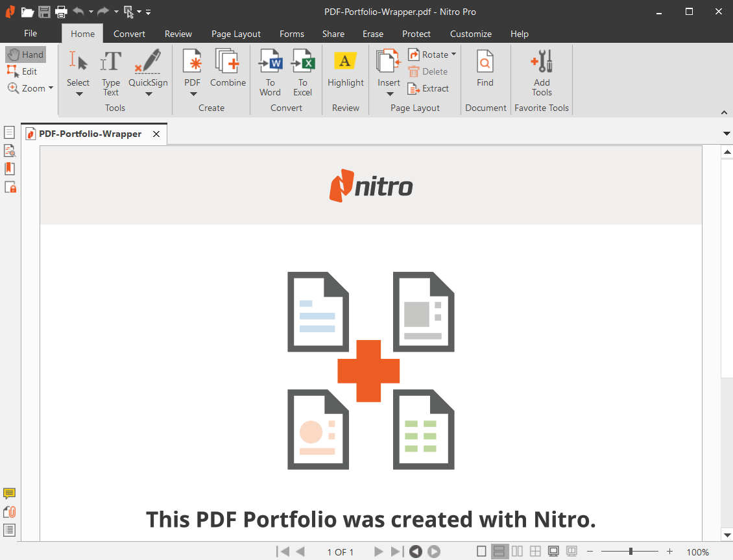Select facing pages view mode
Image resolution: width=733 pixels, height=560 pixels.
tap(517, 552)
